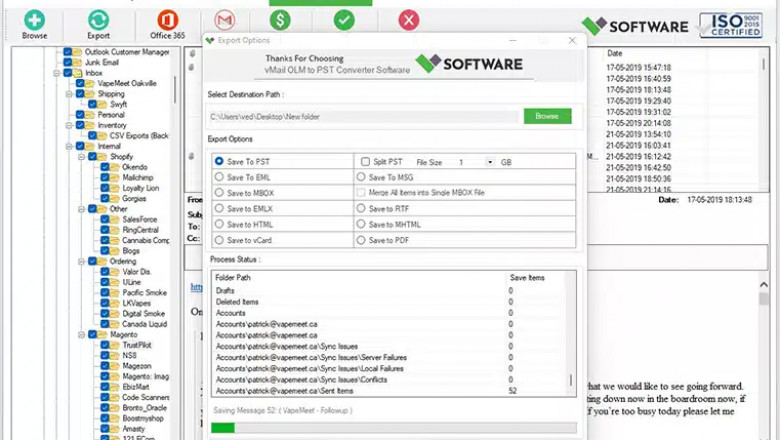Select the VapeMeet Oakville folder
The image size is (780, 440).
127,84
